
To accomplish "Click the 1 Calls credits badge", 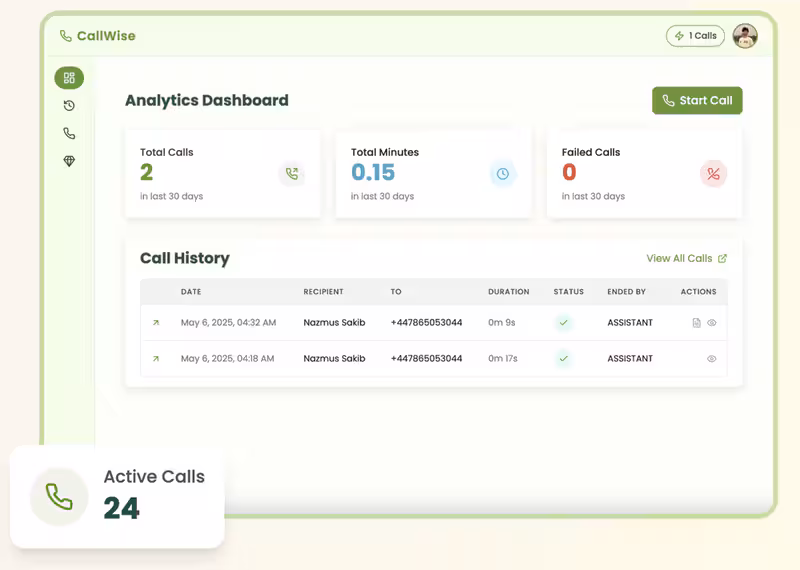I will coord(695,36).
